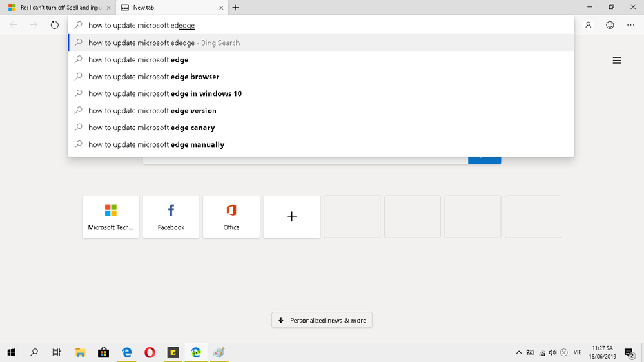Viewport: 644px width, 362px height.
Task: Open the profile account icon
Action: 588,25
